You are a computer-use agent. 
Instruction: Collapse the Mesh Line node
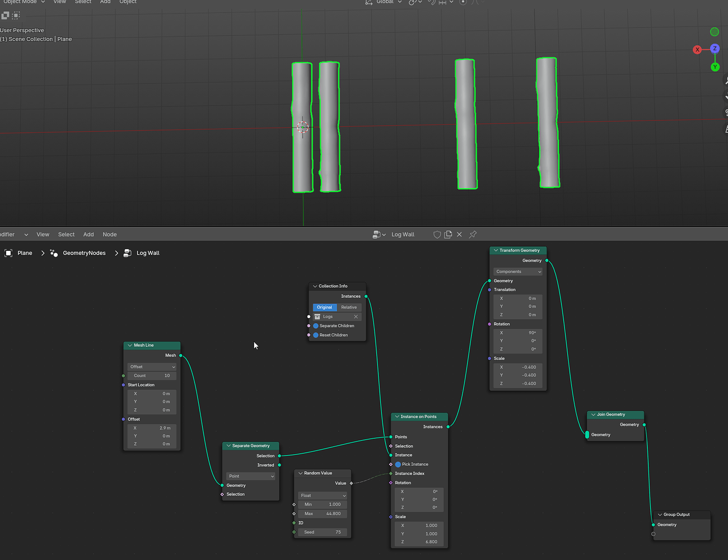130,346
